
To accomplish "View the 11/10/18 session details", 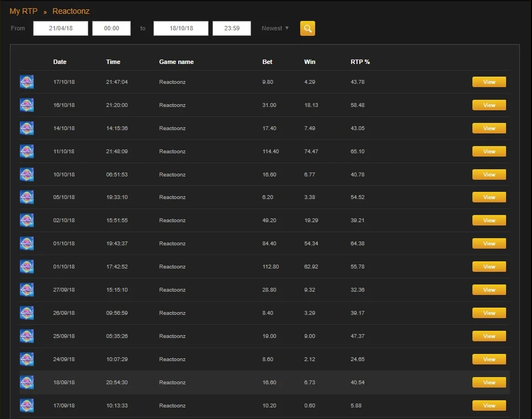I will point(489,151).
